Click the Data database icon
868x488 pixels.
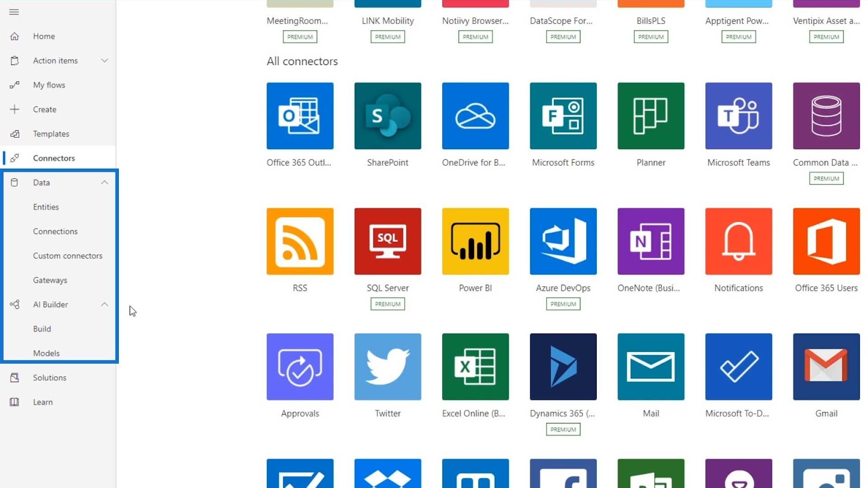[15, 183]
